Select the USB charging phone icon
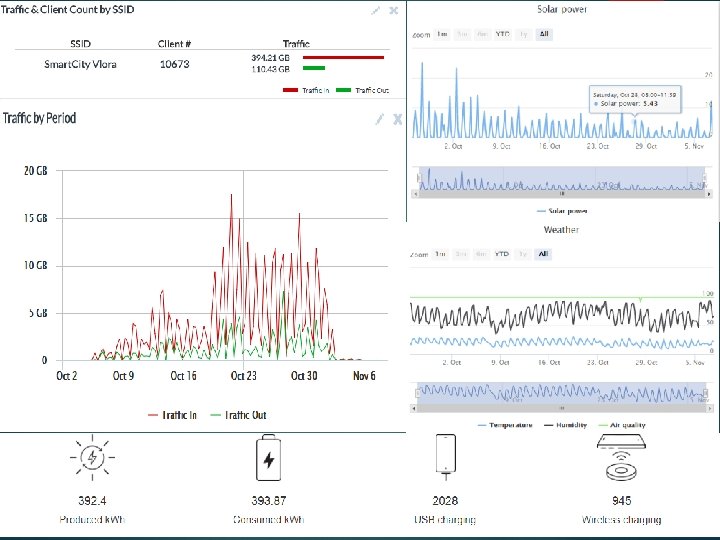 [445, 457]
